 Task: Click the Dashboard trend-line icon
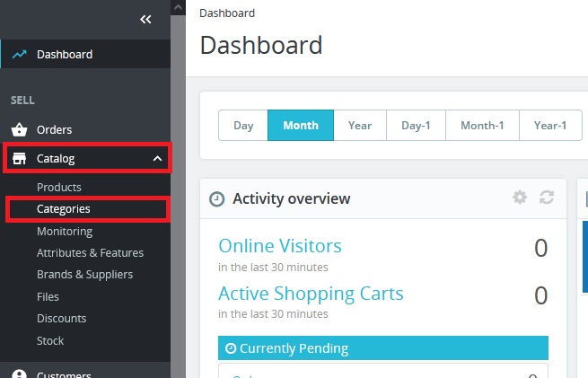[19, 54]
